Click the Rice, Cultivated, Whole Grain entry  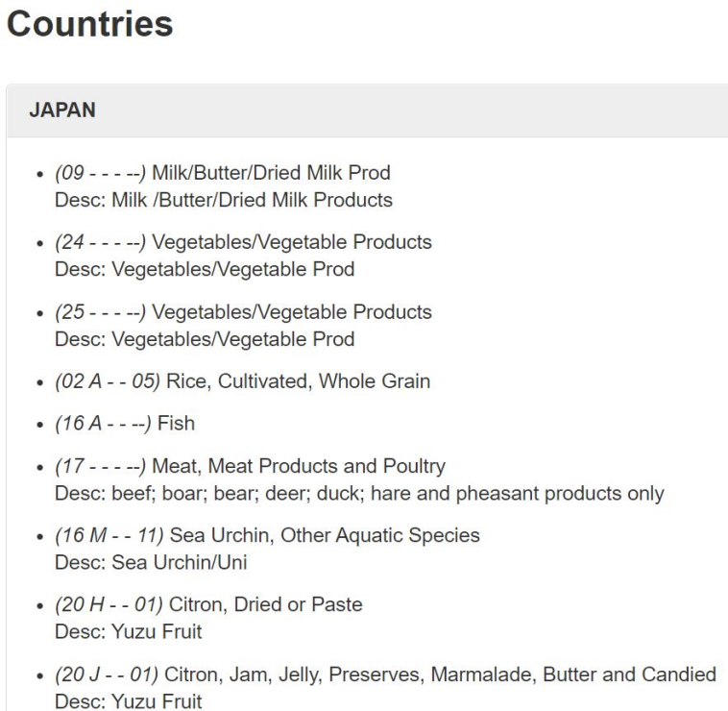pyautogui.click(x=298, y=381)
